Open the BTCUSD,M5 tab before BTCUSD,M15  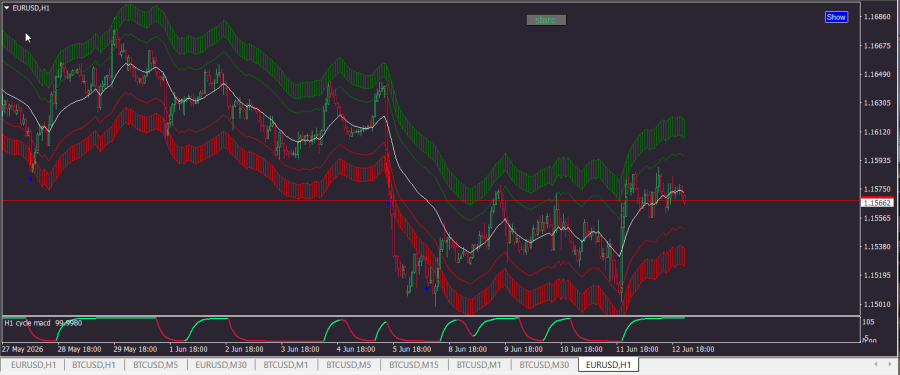(349, 365)
